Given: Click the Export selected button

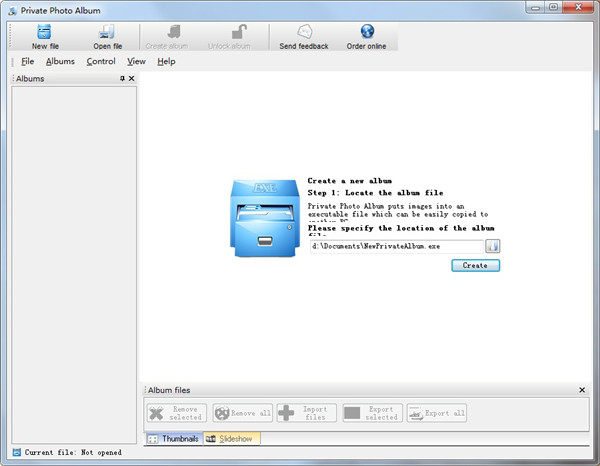Looking at the screenshot, I should pos(373,413).
